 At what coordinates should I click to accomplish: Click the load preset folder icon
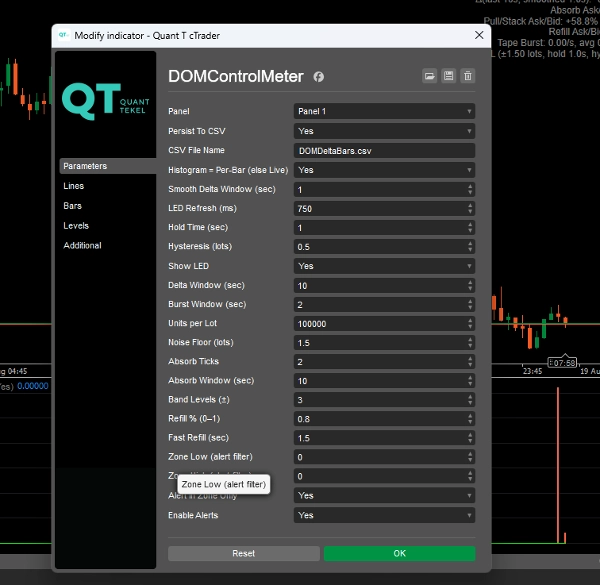[429, 76]
